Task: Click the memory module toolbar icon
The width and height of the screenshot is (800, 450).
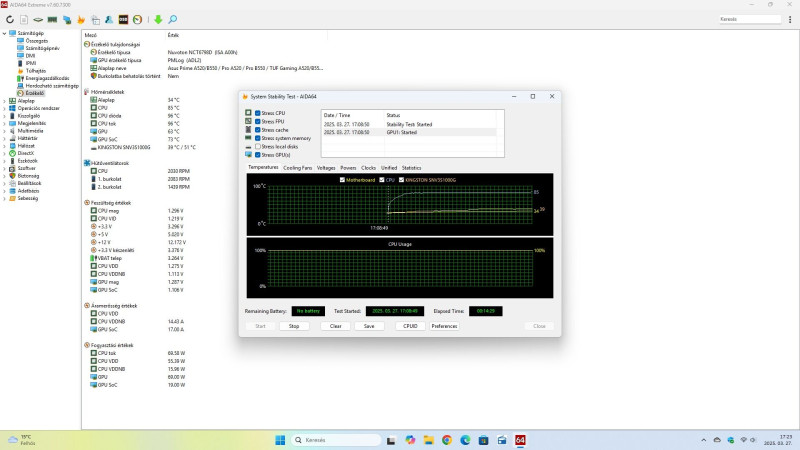Action: point(52,19)
